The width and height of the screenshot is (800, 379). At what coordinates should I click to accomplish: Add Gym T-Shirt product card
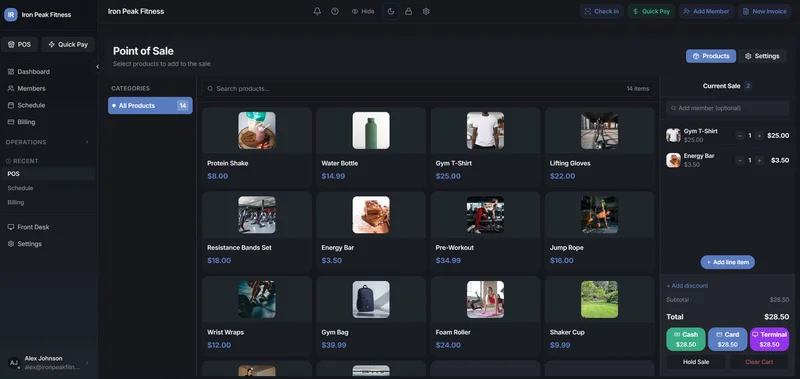[x=485, y=147]
